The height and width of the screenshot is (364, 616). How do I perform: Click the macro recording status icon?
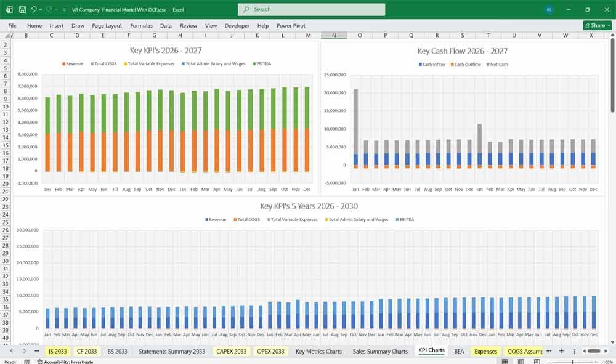pyautogui.click(x=27, y=362)
